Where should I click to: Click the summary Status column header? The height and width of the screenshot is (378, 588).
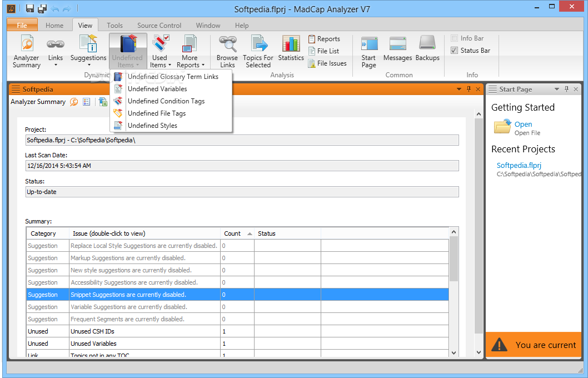pyautogui.click(x=288, y=233)
